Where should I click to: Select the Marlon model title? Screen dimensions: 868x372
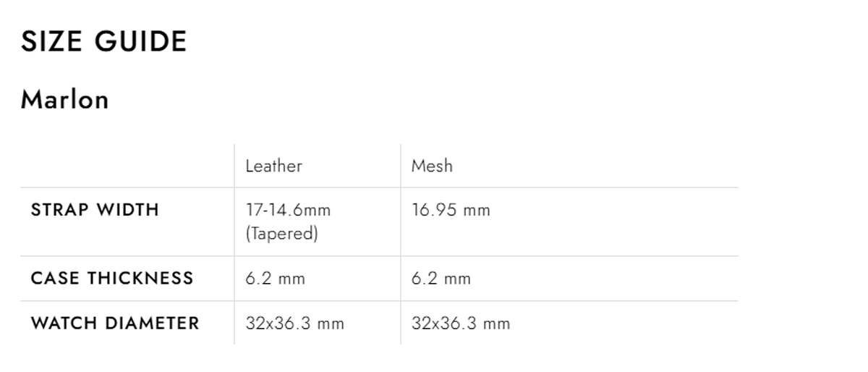point(64,99)
